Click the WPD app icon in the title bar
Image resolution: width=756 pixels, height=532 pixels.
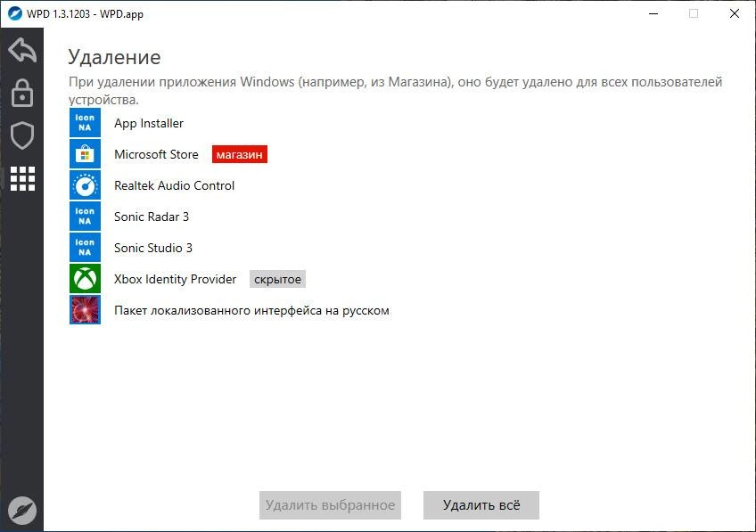click(x=15, y=13)
